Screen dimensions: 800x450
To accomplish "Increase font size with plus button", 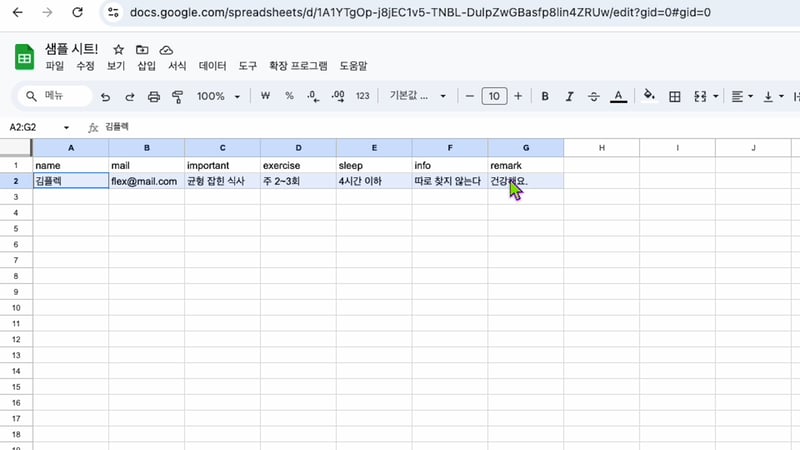I will [x=518, y=96].
